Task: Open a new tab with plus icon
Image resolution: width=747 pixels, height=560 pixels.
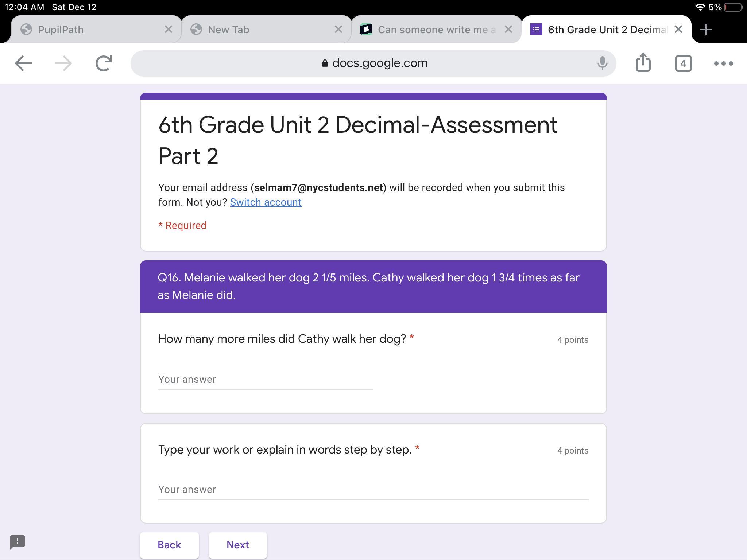Action: tap(706, 30)
